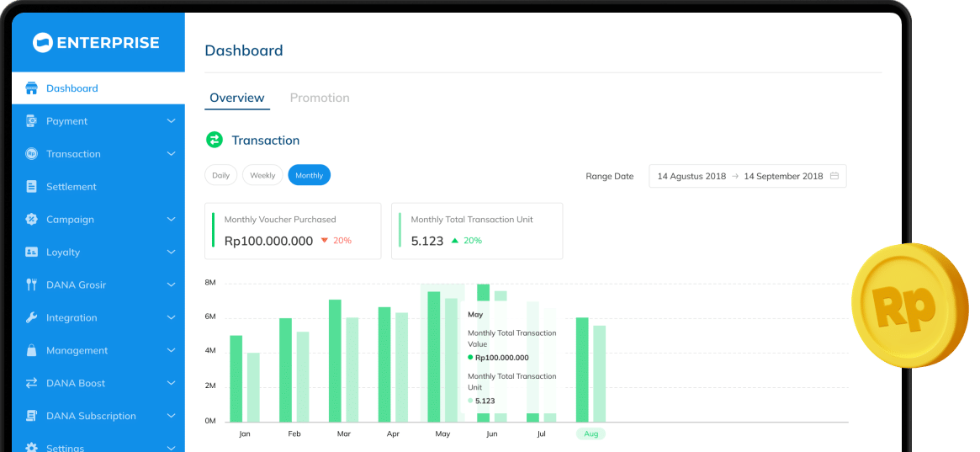Click the light green Apr bar
Image resolution: width=980 pixels, height=452 pixels.
pyautogui.click(x=401, y=367)
